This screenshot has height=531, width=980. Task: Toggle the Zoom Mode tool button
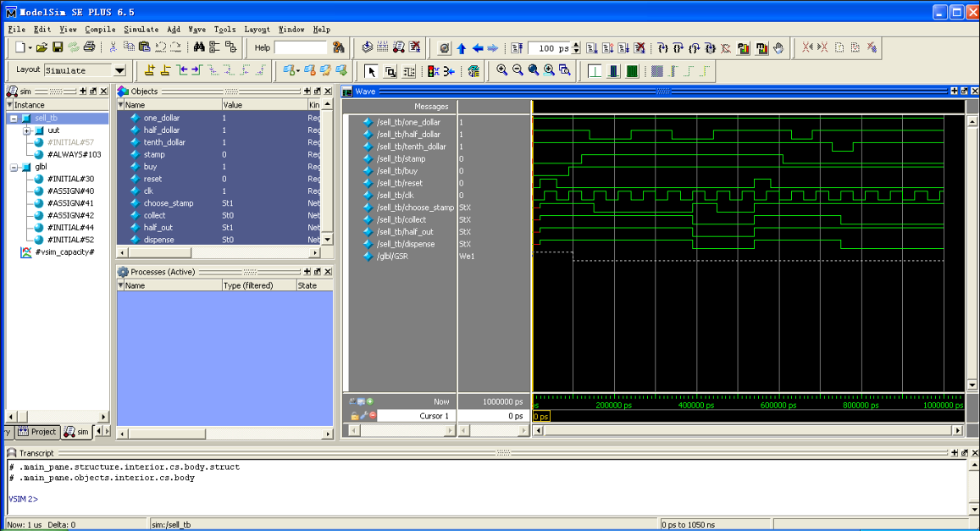coord(390,71)
